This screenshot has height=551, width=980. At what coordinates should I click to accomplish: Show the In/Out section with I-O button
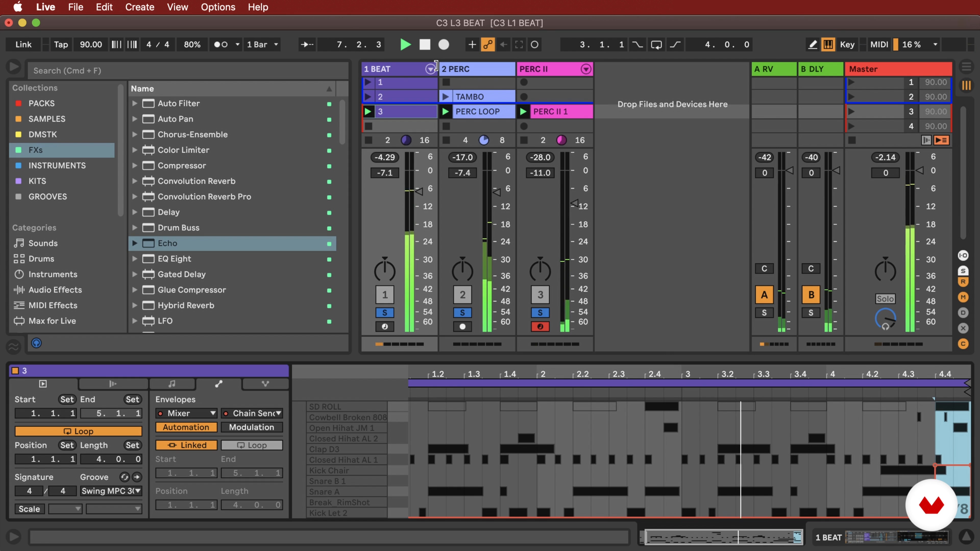coord(963,255)
